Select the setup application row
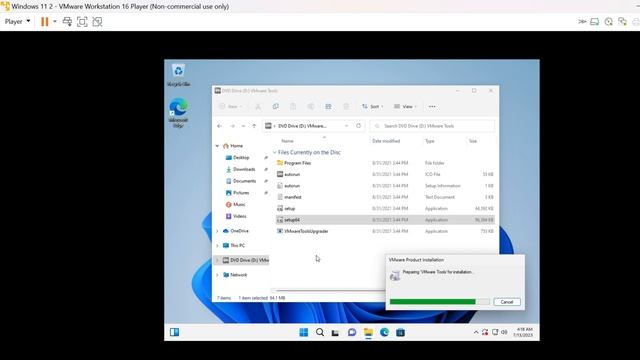 (385, 209)
